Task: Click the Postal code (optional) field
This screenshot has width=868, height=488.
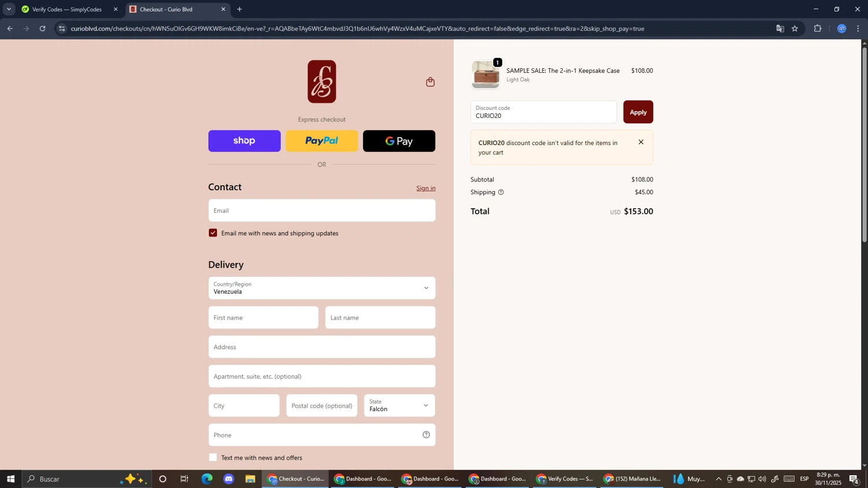Action: [x=322, y=405]
